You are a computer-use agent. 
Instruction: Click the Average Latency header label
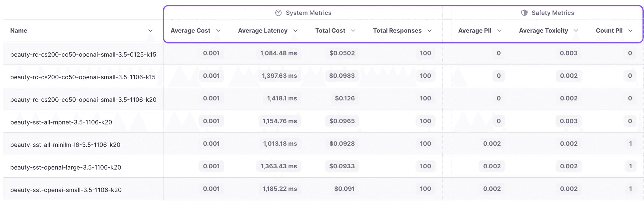click(263, 31)
